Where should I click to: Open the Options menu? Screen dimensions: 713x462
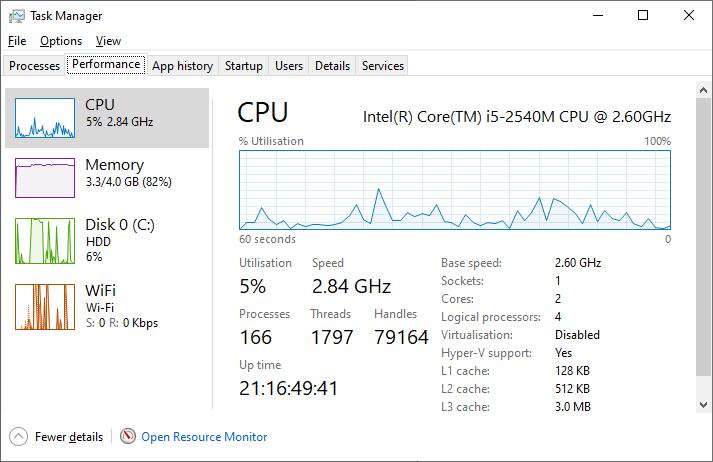click(61, 41)
